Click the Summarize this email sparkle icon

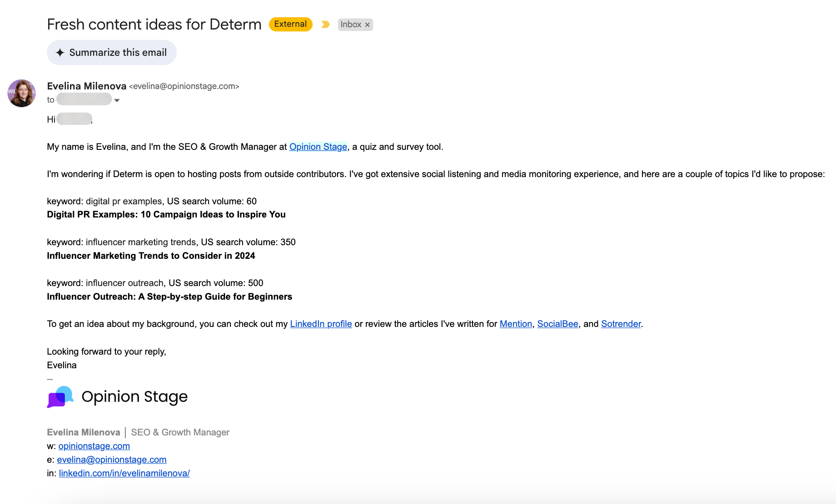(60, 52)
